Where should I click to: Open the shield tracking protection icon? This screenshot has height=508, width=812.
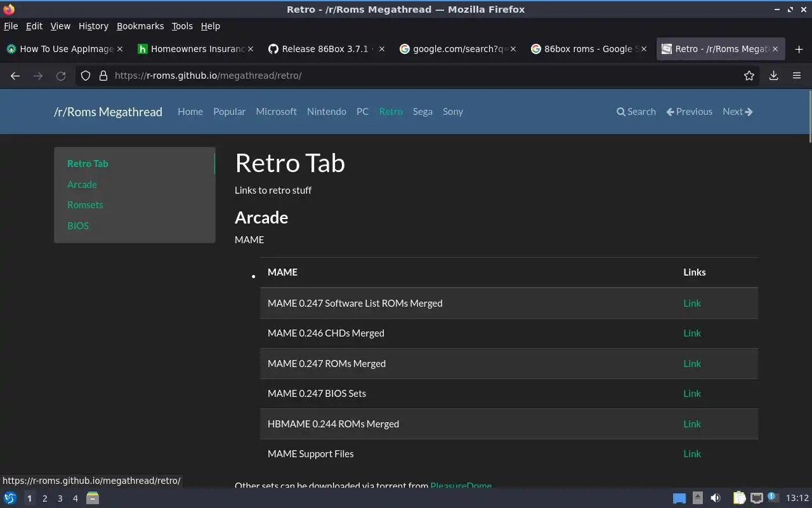86,76
